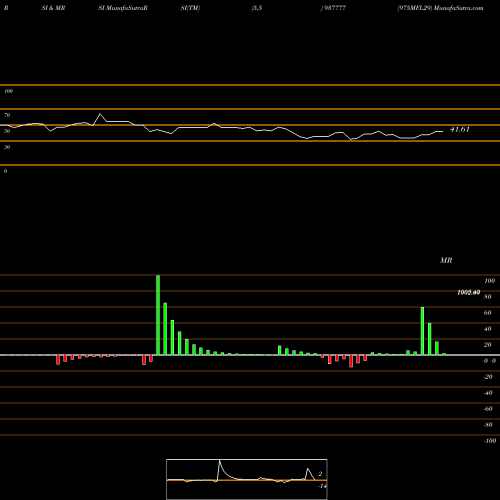Screen dimensions: 500x500
Task: Click the MR axis label 60
Action: pyautogui.click(x=488, y=313)
